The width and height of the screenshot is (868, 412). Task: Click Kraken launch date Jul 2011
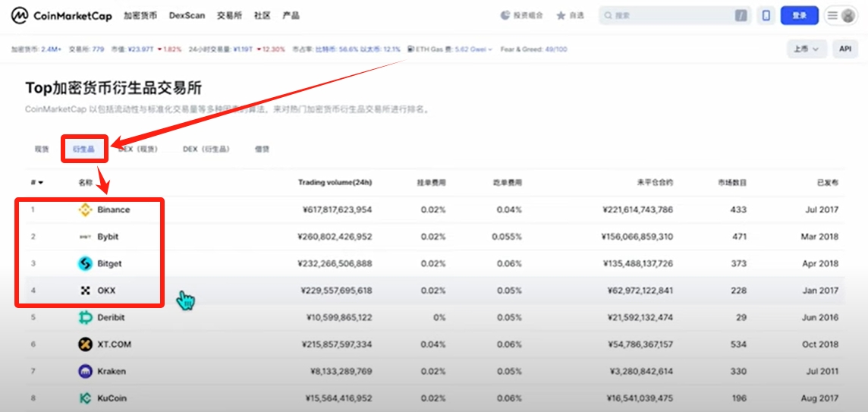(823, 371)
